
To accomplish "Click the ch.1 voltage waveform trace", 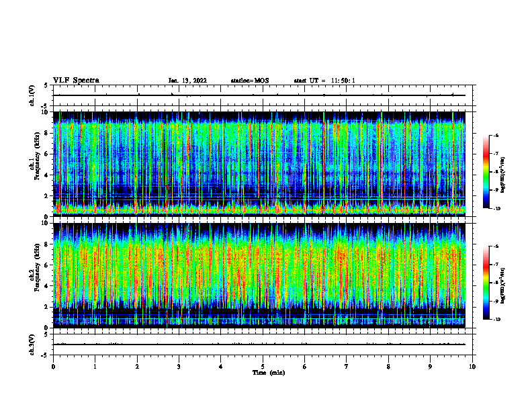I will pyautogui.click(x=259, y=95).
